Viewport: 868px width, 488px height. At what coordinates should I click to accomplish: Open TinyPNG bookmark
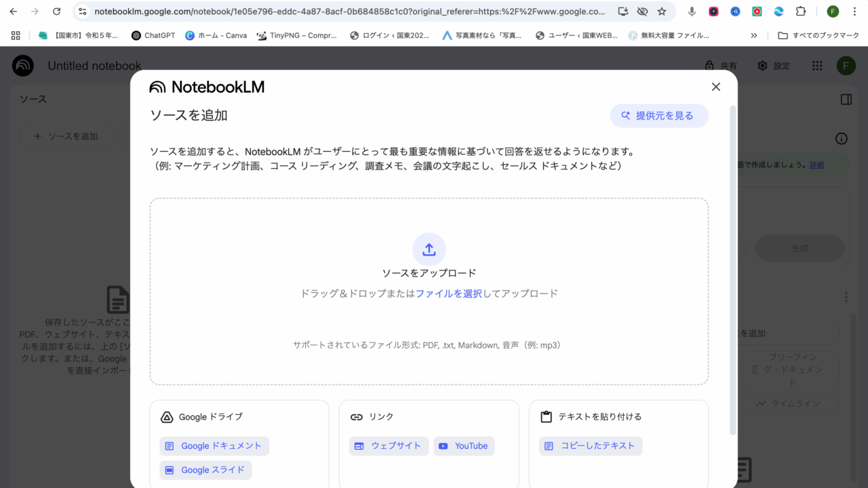[296, 35]
